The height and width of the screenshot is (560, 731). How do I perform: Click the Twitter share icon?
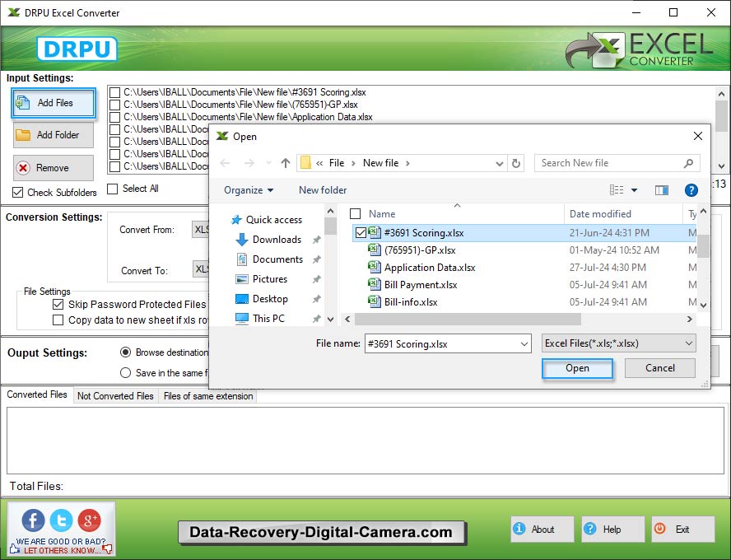62,520
